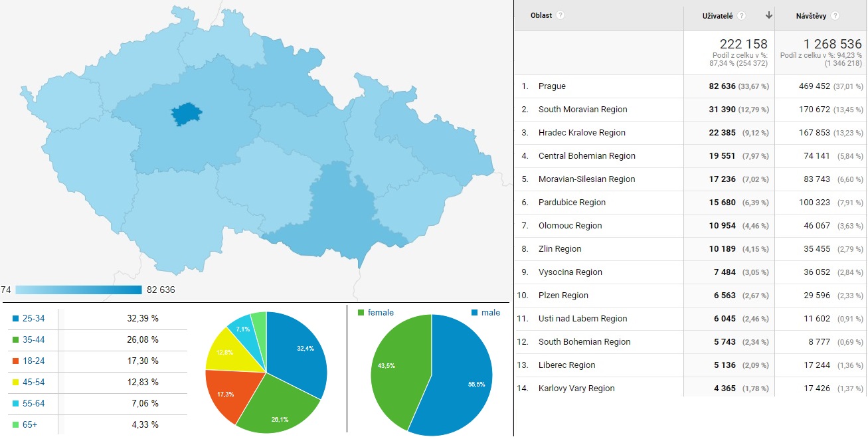868x439 pixels.
Task: Click the help icon beside Uživatelé
Action: (x=741, y=16)
